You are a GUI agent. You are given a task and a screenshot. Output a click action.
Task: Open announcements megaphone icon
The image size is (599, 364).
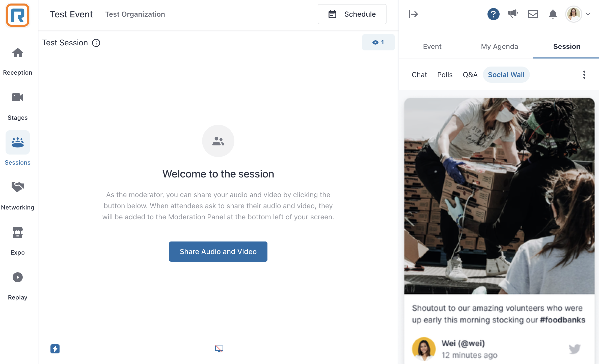pos(513,14)
